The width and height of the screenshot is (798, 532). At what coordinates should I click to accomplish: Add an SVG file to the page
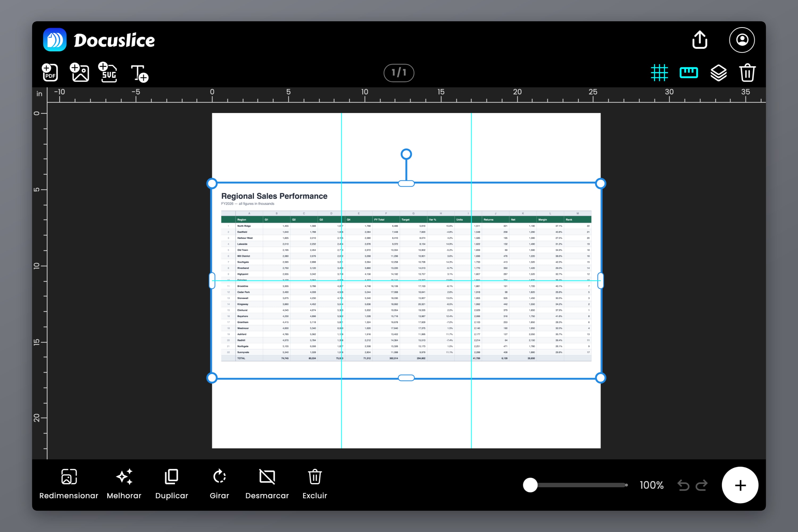coord(108,72)
